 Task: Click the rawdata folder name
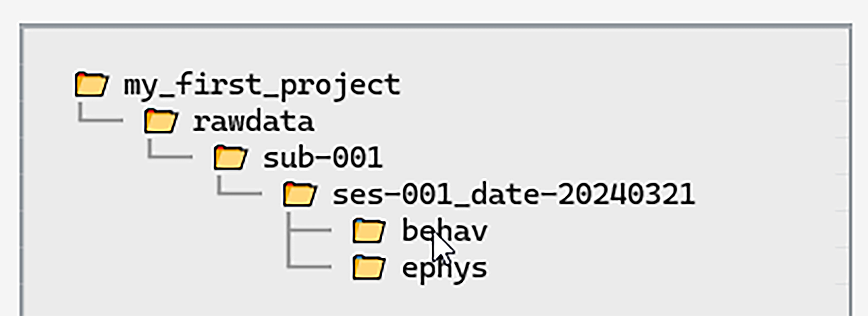coord(254,122)
